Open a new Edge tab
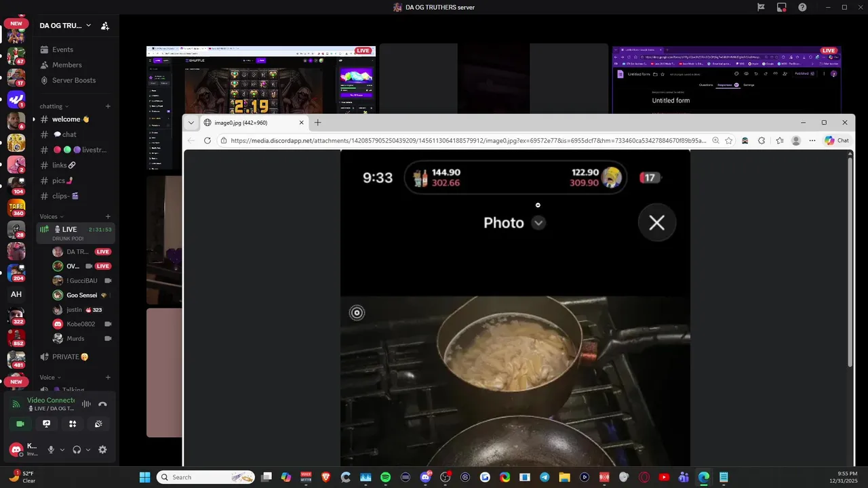Viewport: 868px width, 488px height. click(x=317, y=123)
